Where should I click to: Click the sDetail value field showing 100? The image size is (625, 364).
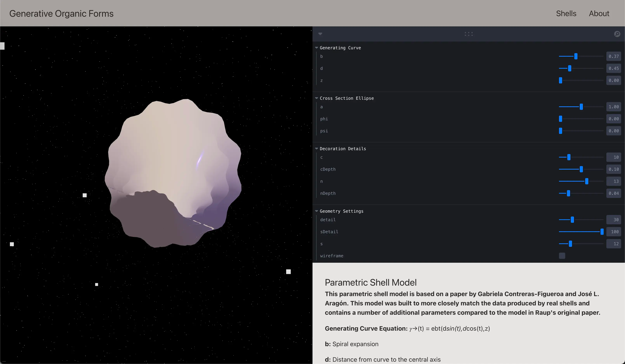pyautogui.click(x=614, y=231)
